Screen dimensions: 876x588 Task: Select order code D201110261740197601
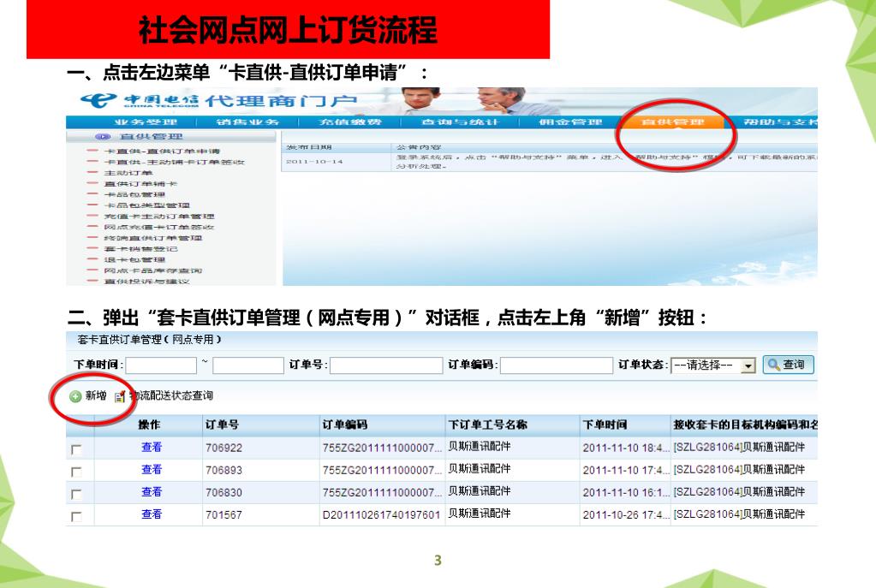pyautogui.click(x=382, y=515)
